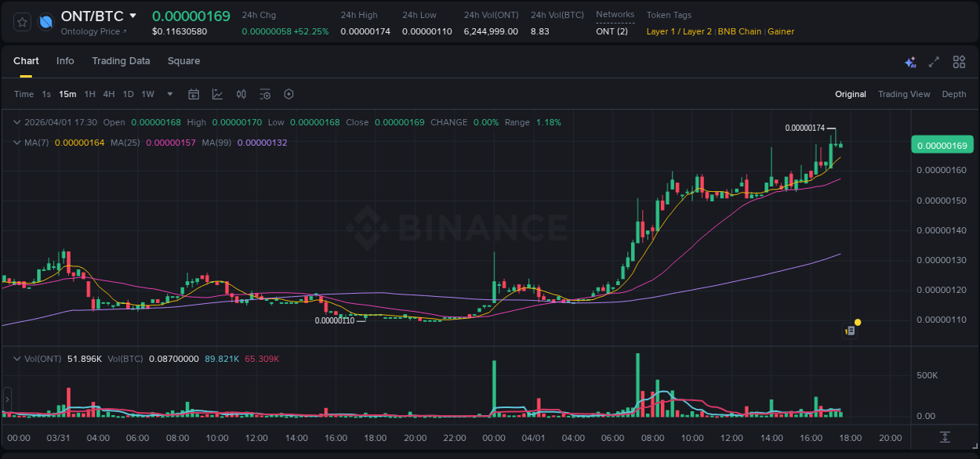Screen dimensions: 980x459
Task: Switch to the Trading Data tab
Action: click(x=121, y=60)
